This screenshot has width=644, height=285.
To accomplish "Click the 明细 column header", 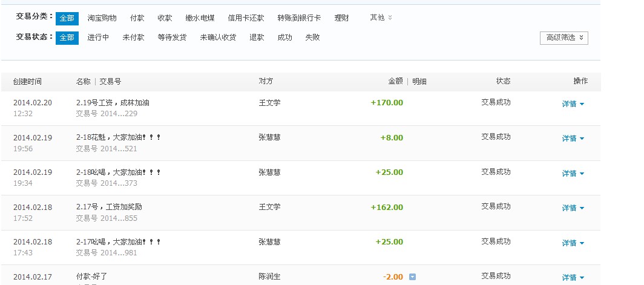I will (x=419, y=81).
